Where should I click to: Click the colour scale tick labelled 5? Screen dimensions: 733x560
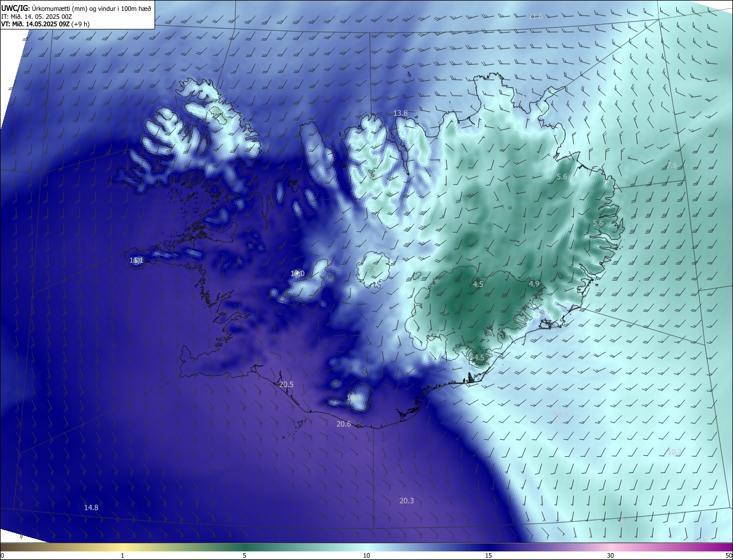click(x=245, y=556)
